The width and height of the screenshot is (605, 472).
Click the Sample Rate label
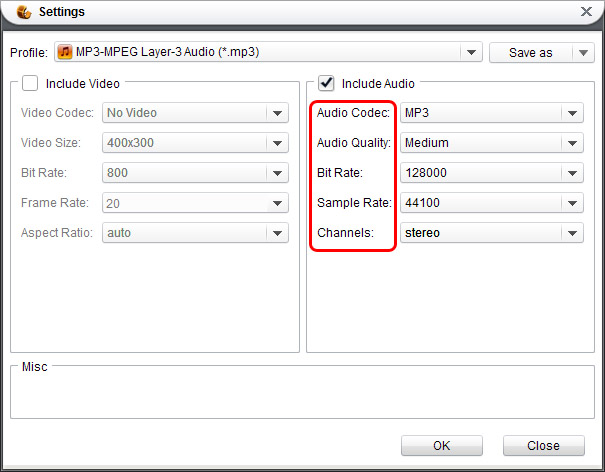pos(354,203)
